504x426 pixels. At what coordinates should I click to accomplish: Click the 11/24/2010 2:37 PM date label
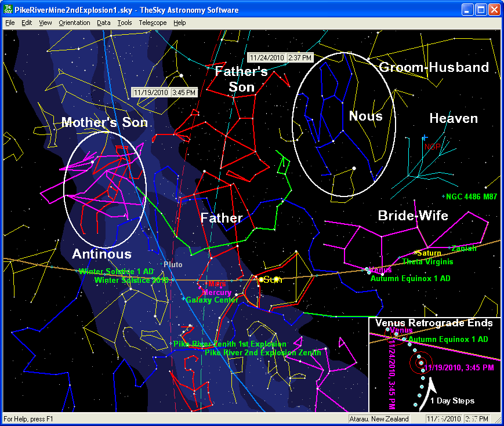[281, 57]
